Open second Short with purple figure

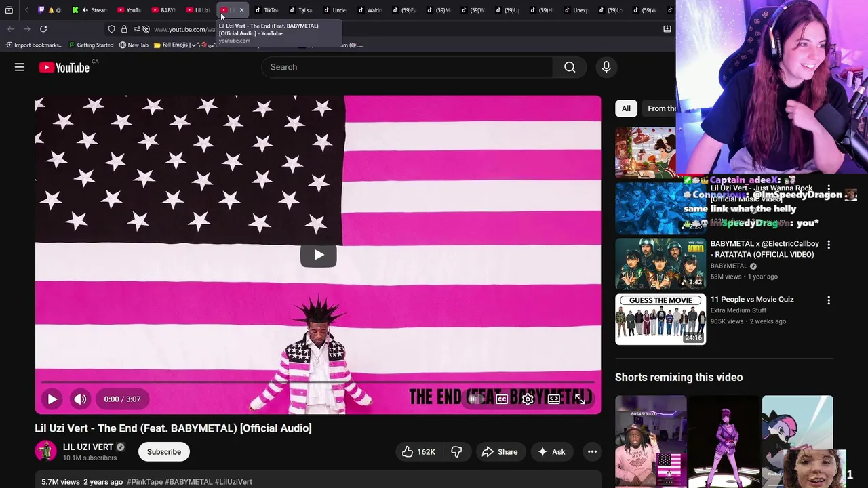coord(724,441)
